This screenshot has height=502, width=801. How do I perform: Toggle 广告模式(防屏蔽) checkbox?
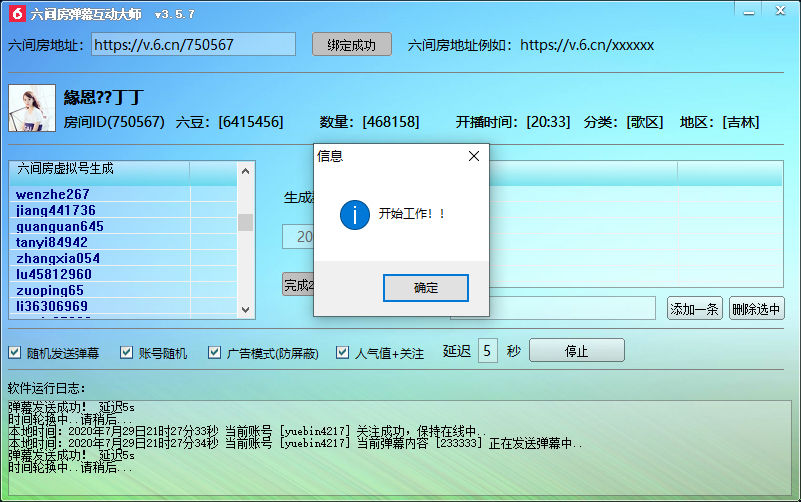pos(215,352)
